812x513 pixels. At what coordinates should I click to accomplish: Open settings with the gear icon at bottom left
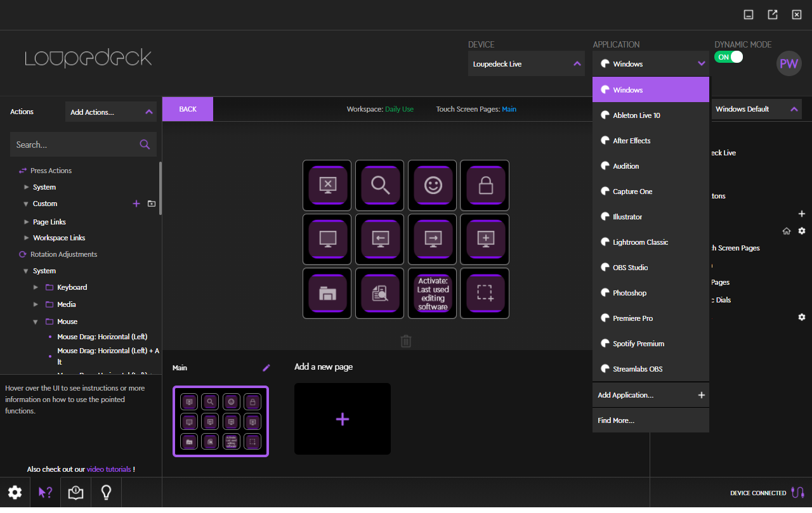(x=15, y=493)
